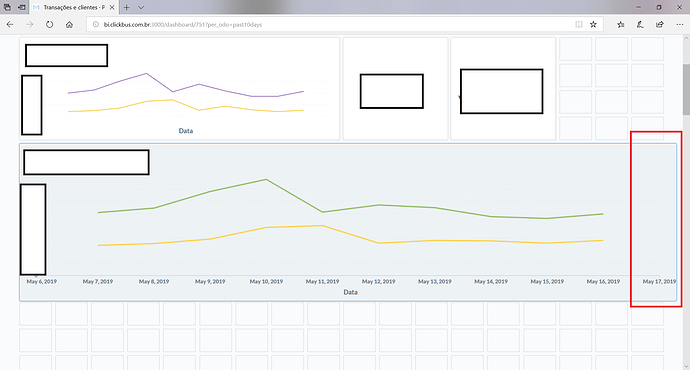Click the set tabs aside icon

pyautogui.click(x=22, y=7)
